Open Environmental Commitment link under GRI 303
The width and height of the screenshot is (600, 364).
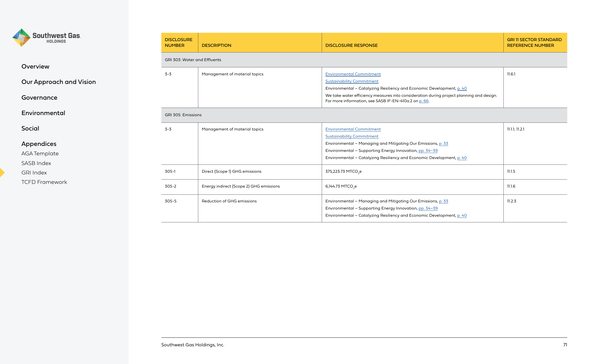pyautogui.click(x=353, y=74)
